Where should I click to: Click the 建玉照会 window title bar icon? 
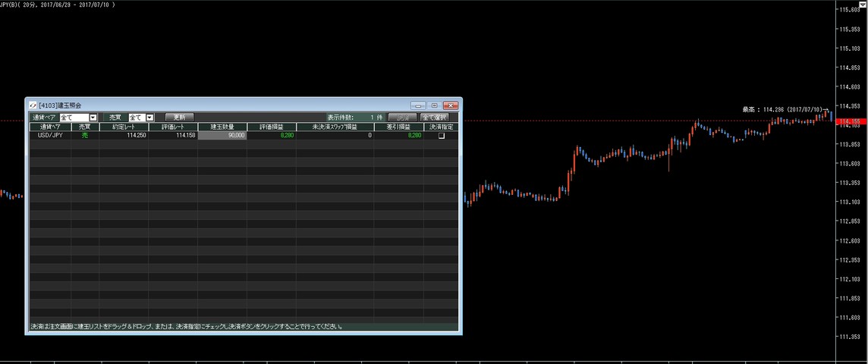tap(33, 105)
